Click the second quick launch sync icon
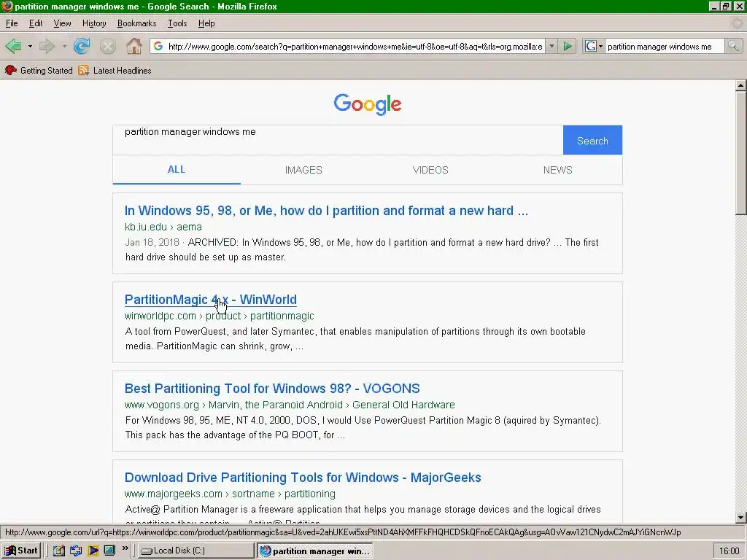The height and width of the screenshot is (560, 747). click(76, 551)
